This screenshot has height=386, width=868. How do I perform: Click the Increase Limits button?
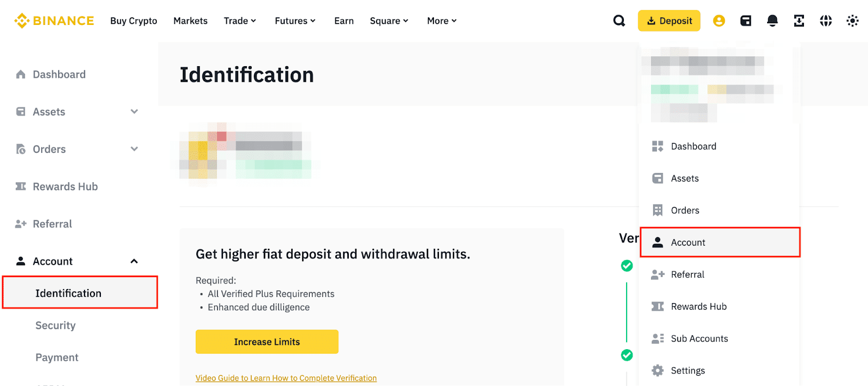(x=267, y=342)
